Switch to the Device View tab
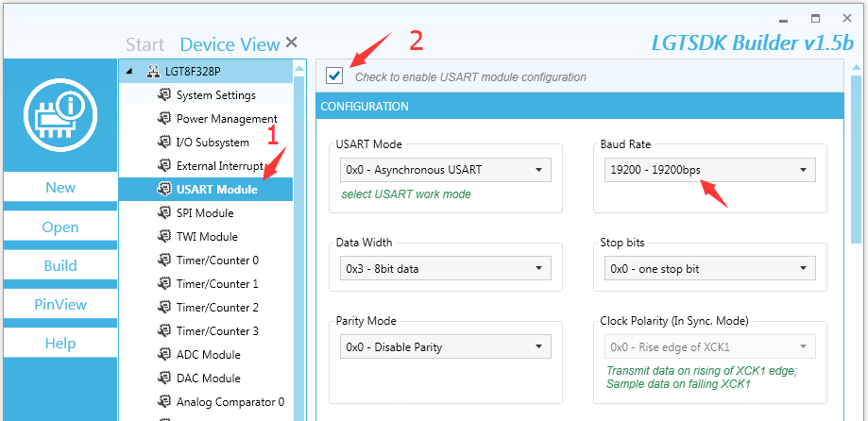Viewport: 868px width, 421px height. click(230, 44)
